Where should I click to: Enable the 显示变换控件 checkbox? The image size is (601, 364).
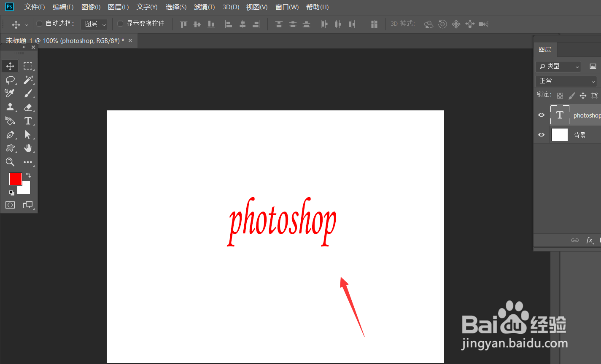tap(120, 24)
